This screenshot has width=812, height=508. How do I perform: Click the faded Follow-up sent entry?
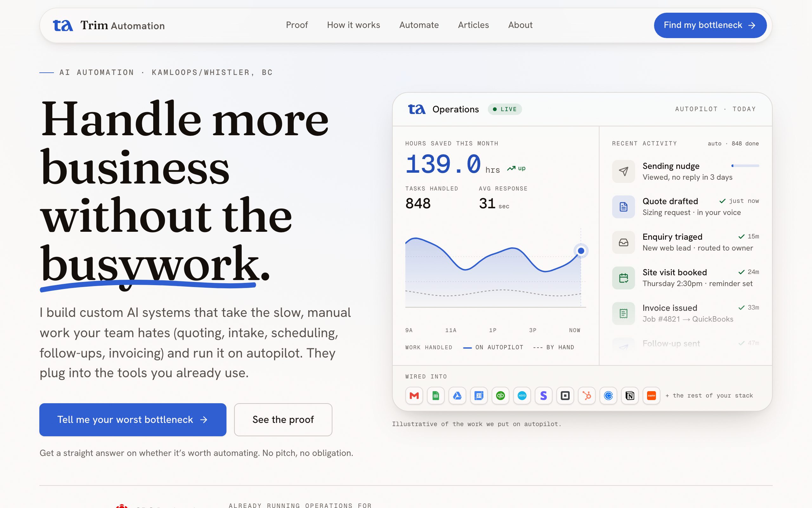(685, 344)
